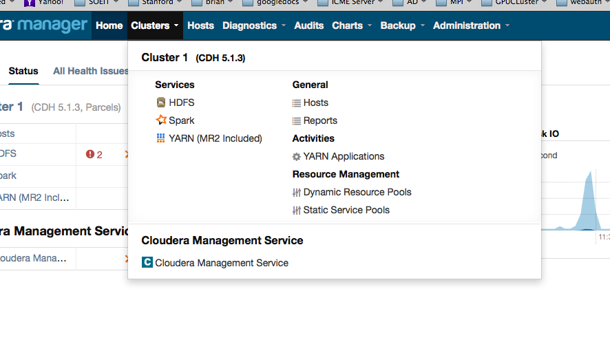Image resolution: width=610 pixels, height=364 pixels.
Task: Click the Yahoo! bookmark icon
Action: pyautogui.click(x=30, y=3)
